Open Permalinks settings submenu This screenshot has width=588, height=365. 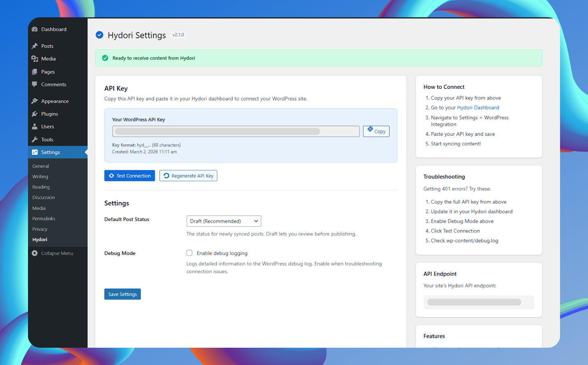44,219
